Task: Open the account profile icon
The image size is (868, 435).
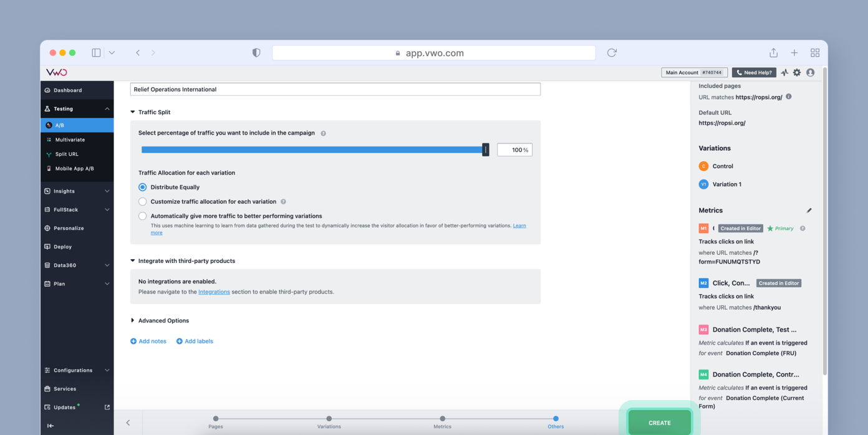Action: (x=810, y=72)
